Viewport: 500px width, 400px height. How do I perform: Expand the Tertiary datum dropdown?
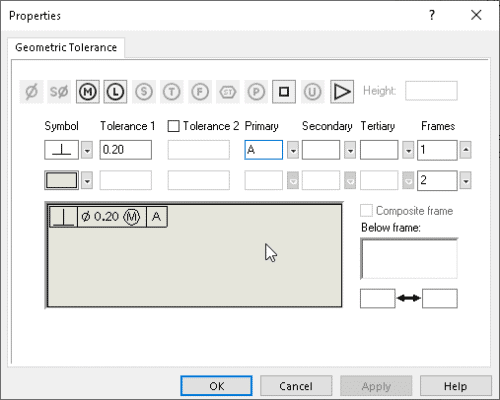[408, 150]
